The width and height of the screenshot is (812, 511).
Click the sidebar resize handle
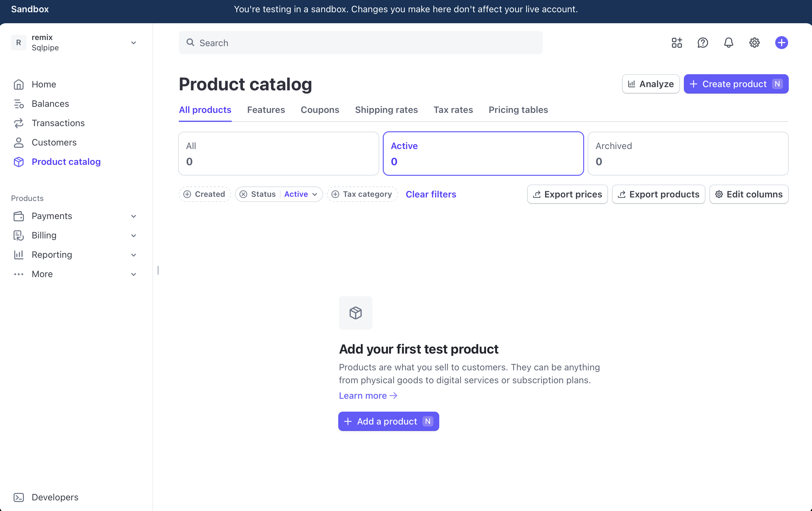(x=158, y=270)
